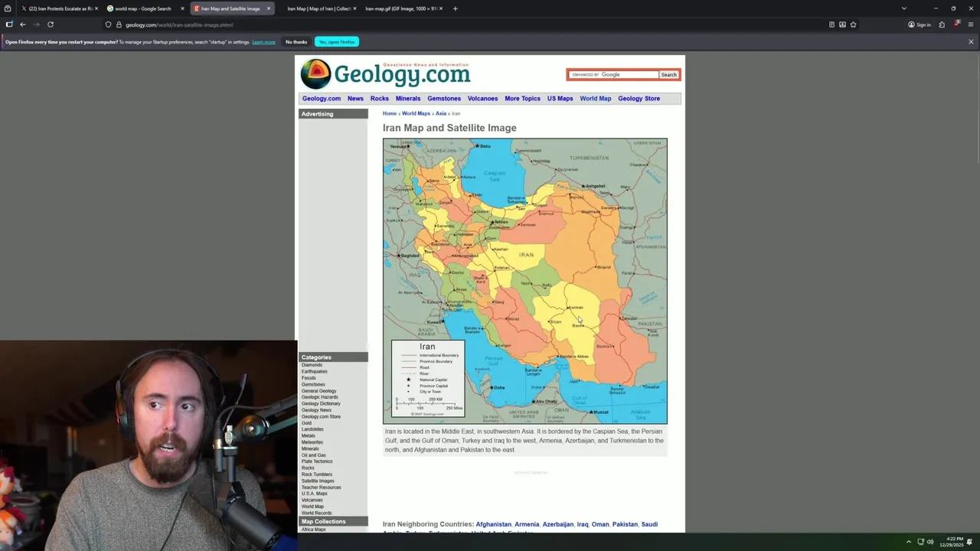Click the taskbar volume icon
This screenshot has width=980, height=551.
tap(930, 542)
